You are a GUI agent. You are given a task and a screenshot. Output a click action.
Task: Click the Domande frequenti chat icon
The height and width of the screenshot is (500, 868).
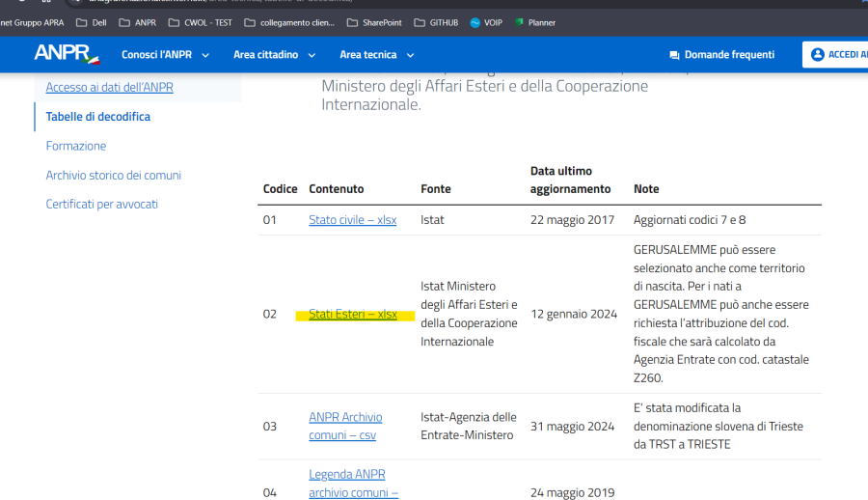674,56
